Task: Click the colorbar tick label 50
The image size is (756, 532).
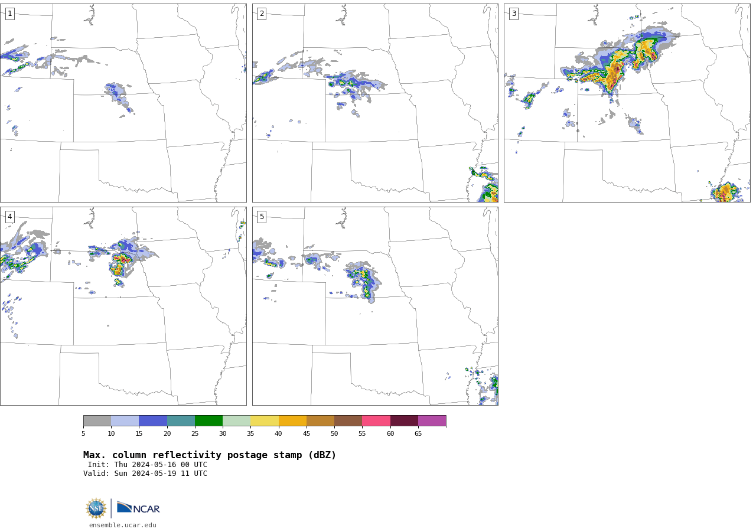Action: click(334, 433)
